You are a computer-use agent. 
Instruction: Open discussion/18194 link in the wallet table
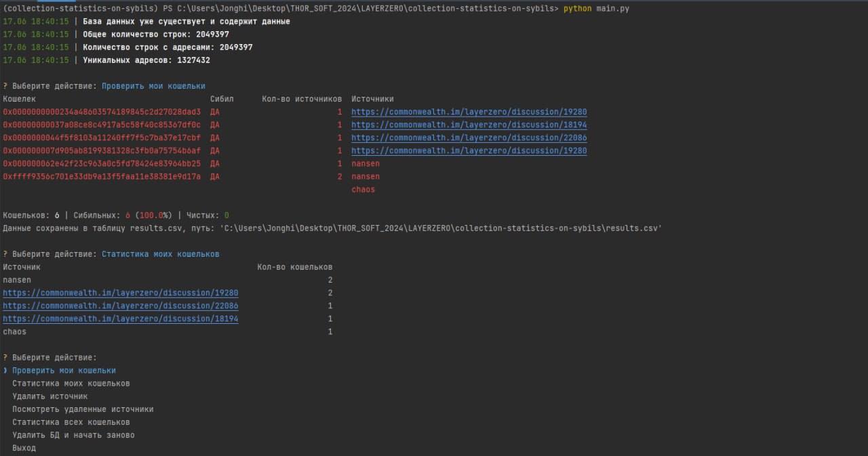[x=469, y=125]
